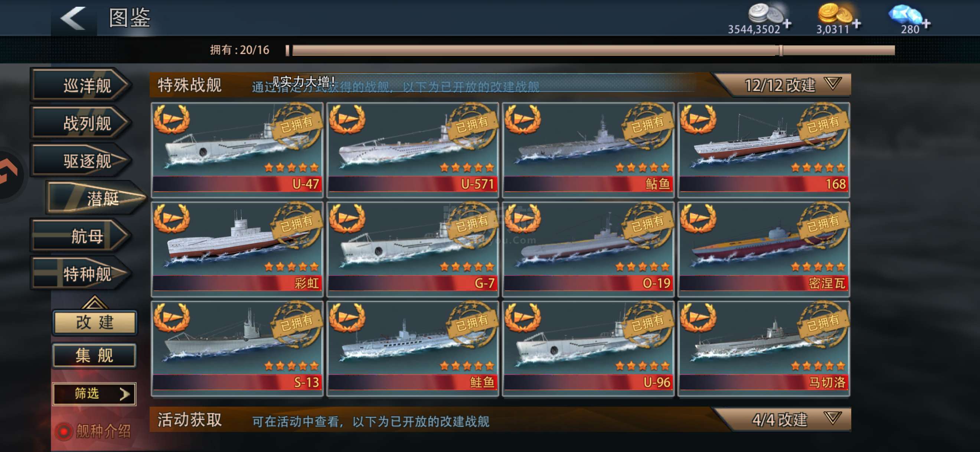Open the 特种舰 special ship category
Screen dimensions: 980x452
80,274
